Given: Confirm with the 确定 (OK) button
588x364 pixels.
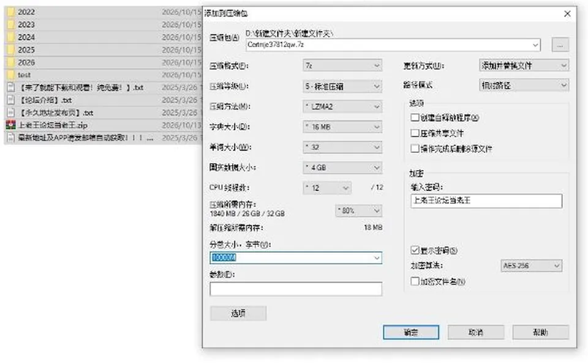Looking at the screenshot, I should pos(411,332).
